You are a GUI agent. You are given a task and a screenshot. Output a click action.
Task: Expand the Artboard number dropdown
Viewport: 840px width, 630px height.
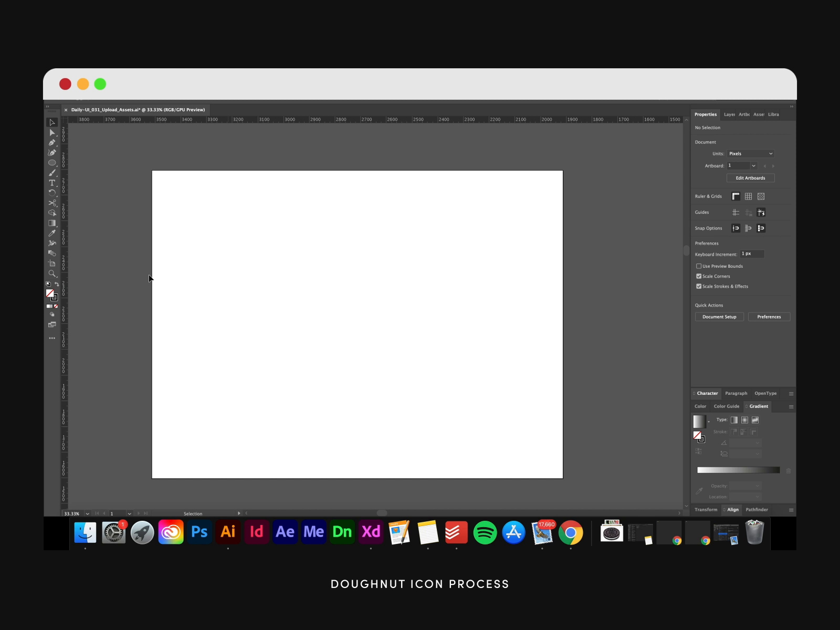(753, 166)
